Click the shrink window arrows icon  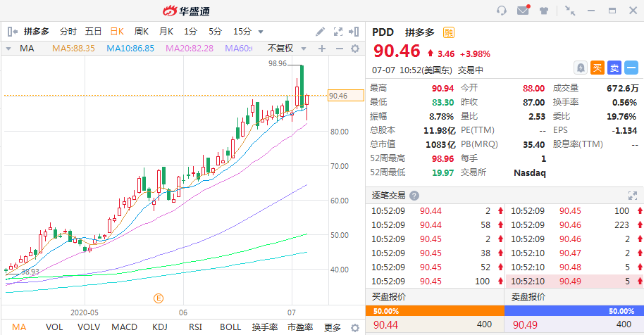570,11
